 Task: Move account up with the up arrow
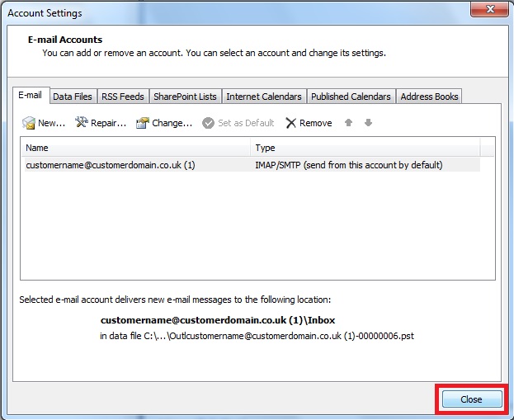click(x=349, y=123)
